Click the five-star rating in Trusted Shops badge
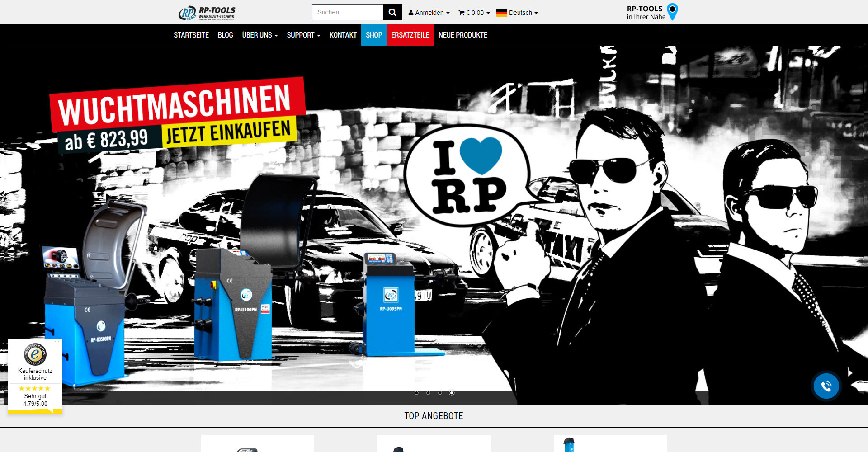The height and width of the screenshot is (452, 868). click(35, 388)
